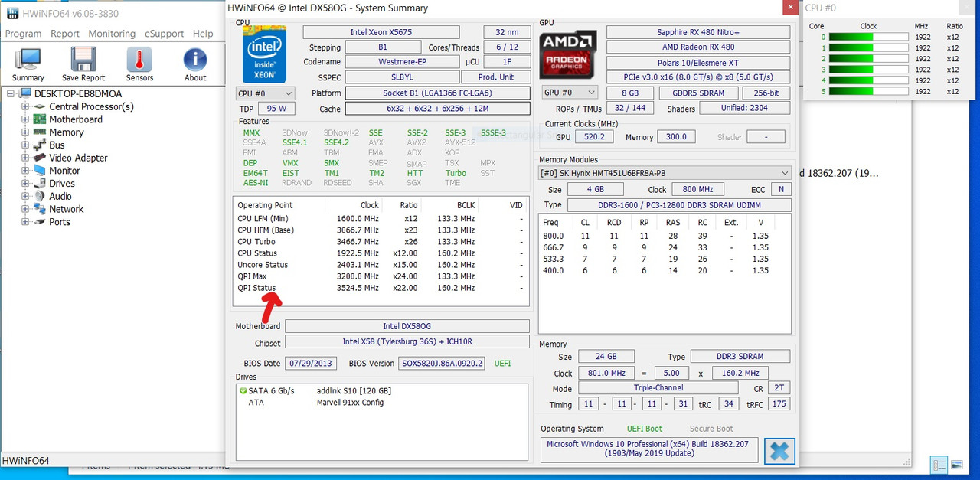This screenshot has height=480, width=980.
Task: Click the About info icon
Action: [x=195, y=60]
